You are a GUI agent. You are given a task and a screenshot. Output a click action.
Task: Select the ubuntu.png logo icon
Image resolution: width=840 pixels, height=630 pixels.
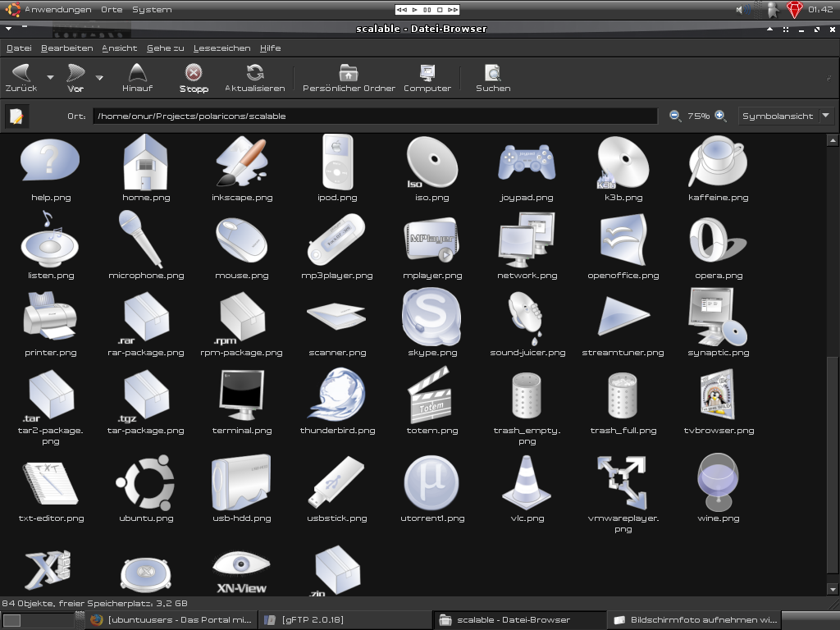[146, 482]
